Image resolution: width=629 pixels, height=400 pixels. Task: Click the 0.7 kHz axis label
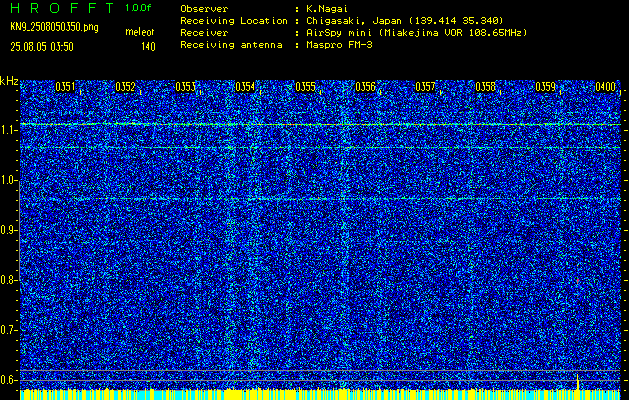pos(9,330)
